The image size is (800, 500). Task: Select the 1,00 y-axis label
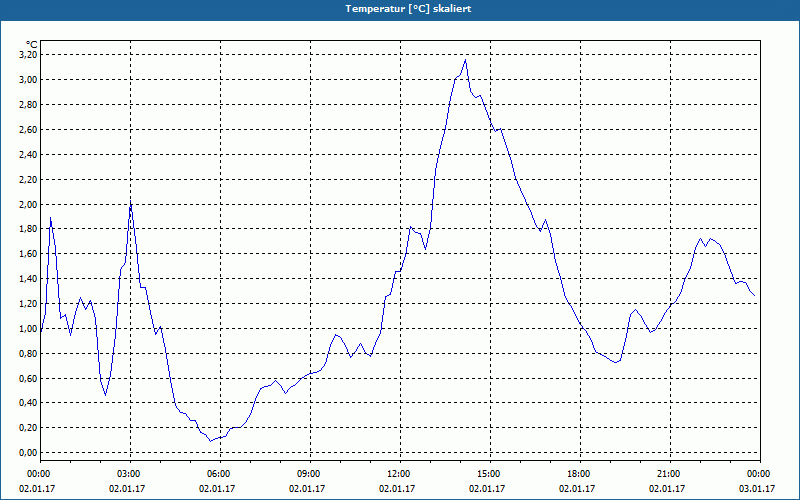(x=28, y=329)
